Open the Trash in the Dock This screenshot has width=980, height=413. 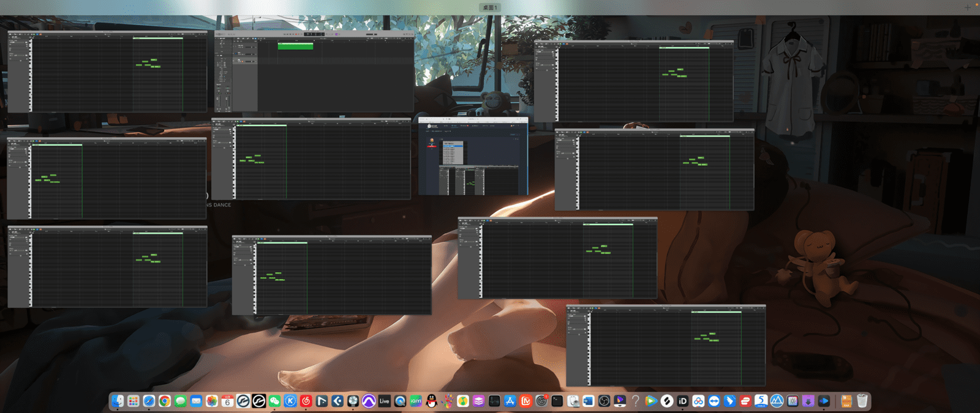pyautogui.click(x=862, y=401)
